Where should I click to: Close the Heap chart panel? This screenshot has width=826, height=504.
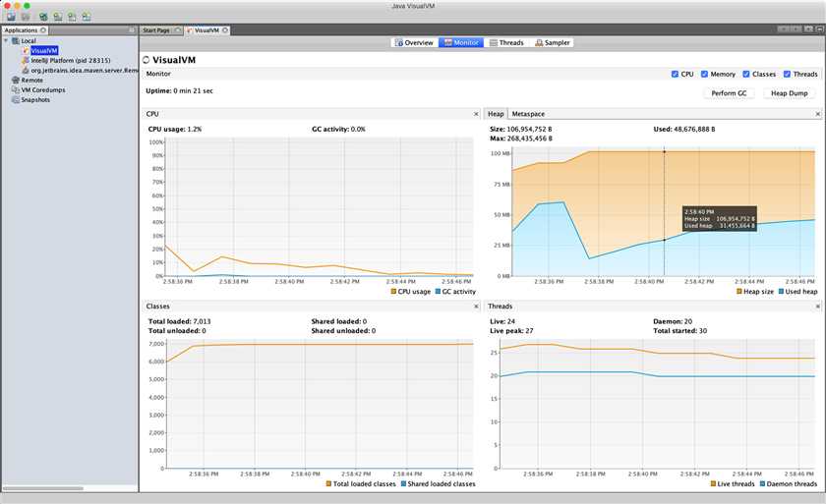click(x=817, y=114)
